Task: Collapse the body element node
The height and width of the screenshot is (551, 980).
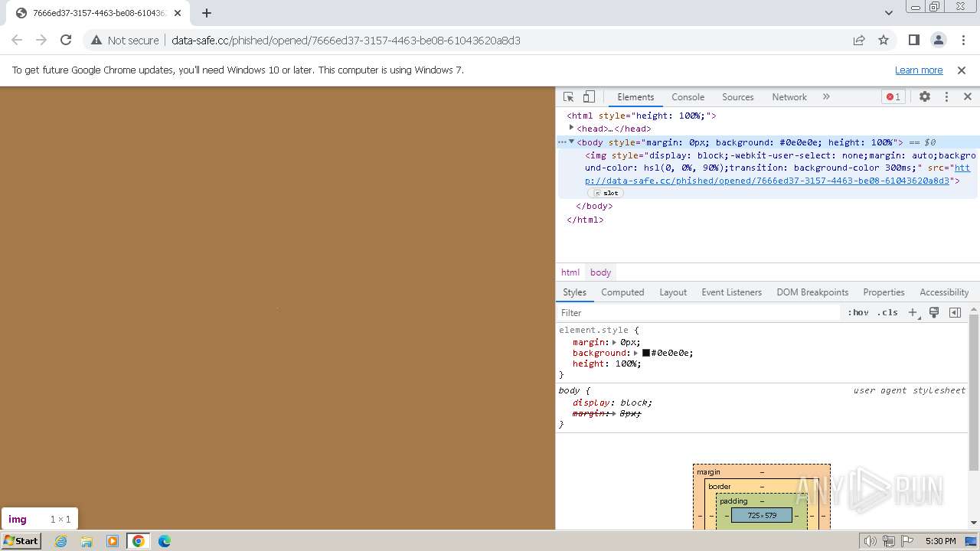Action: point(571,142)
